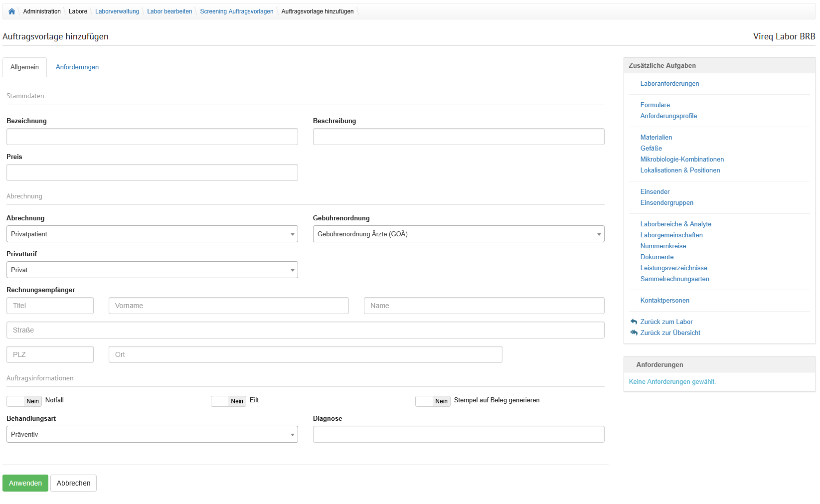
Task: Enable the Eilt toggle
Action: [228, 401]
